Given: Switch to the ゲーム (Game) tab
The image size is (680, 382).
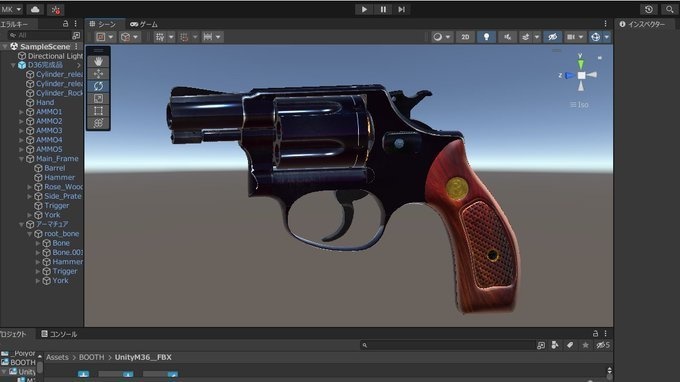Looking at the screenshot, I should tap(144, 24).
